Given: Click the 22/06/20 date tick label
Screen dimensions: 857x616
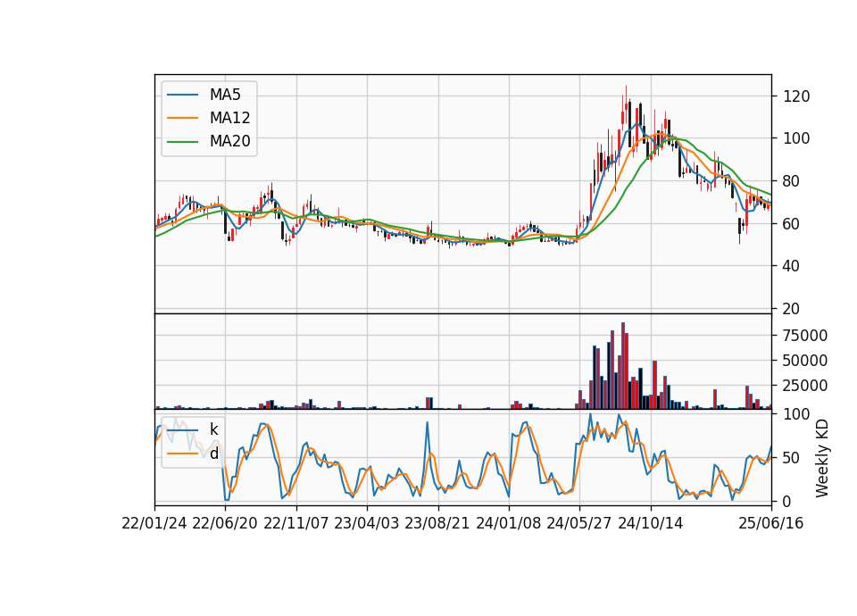Looking at the screenshot, I should tap(225, 524).
